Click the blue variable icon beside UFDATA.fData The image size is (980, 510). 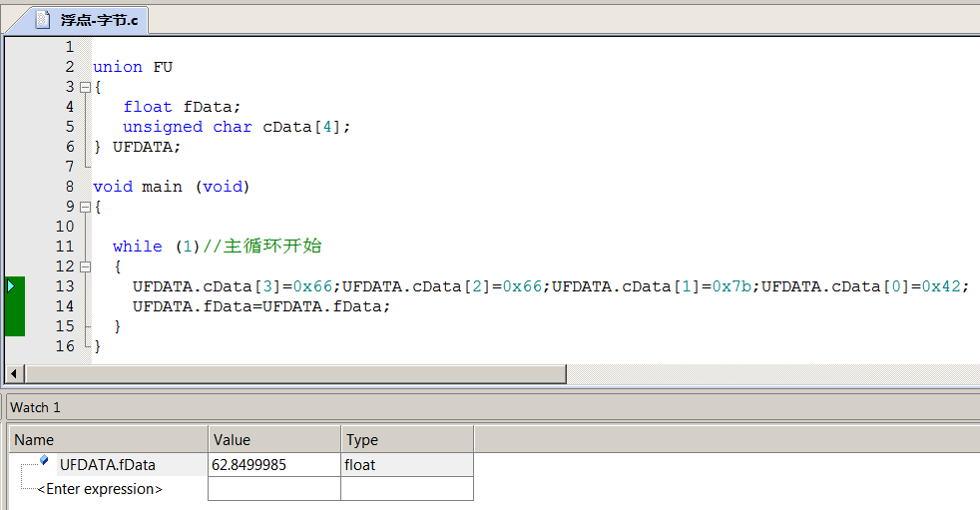coord(44,461)
